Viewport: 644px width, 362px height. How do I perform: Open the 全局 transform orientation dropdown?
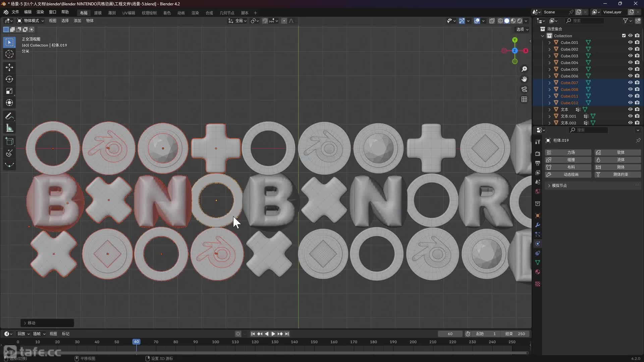237,21
